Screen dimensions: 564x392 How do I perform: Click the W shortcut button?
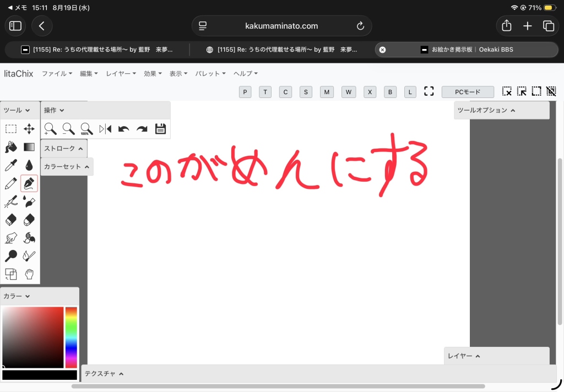coord(349,92)
